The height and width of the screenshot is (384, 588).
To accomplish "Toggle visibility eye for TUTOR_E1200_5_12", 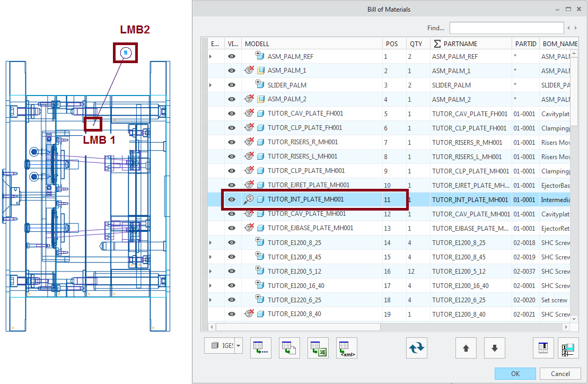I will 232,271.
